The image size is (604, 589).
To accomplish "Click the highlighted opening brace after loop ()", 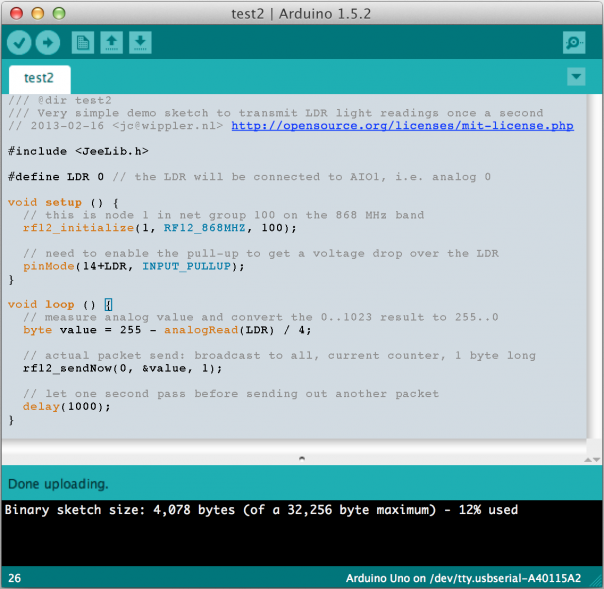I will [108, 305].
